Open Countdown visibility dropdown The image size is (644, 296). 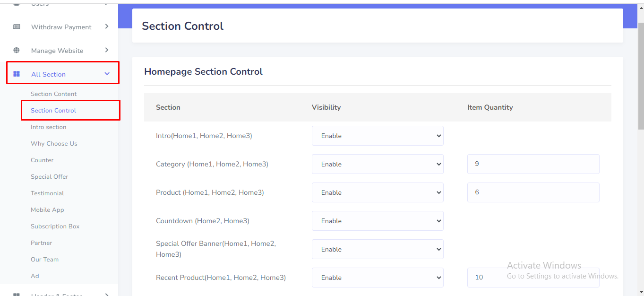point(377,221)
